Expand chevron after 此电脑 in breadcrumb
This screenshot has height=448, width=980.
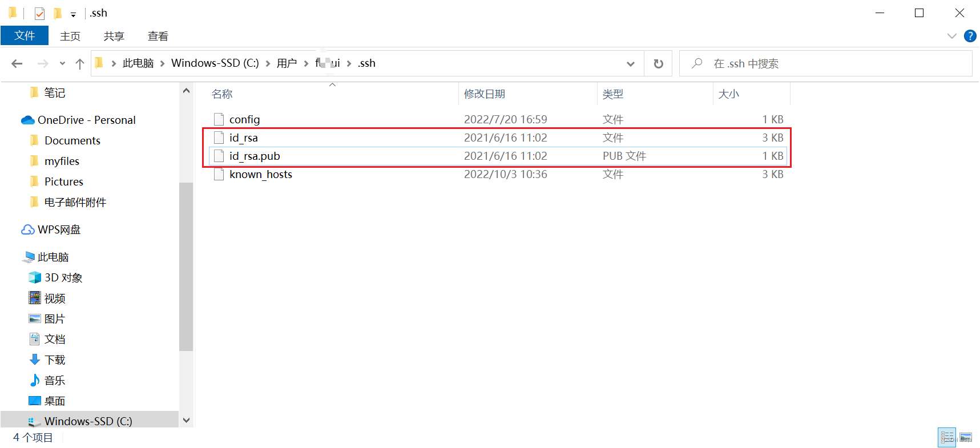point(163,63)
